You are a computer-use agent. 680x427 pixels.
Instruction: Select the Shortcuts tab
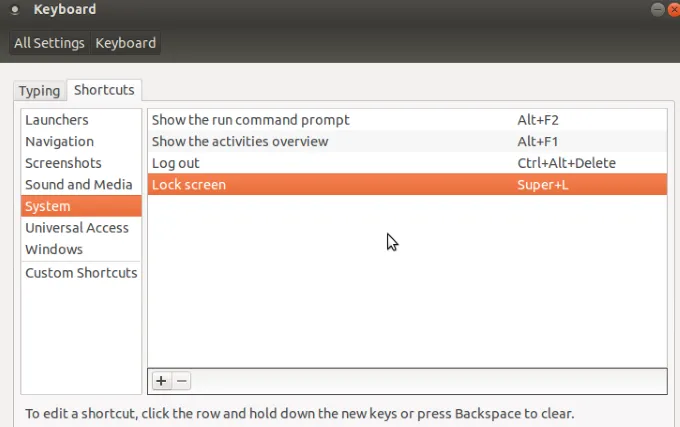[104, 90]
